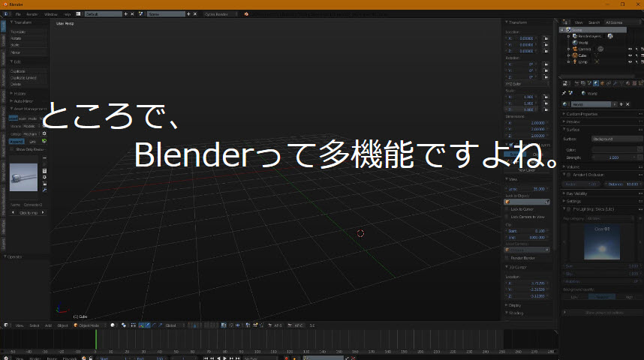Screen dimensions: 644x360
Task: Expand the History panel
Action: pyautogui.click(x=18, y=94)
